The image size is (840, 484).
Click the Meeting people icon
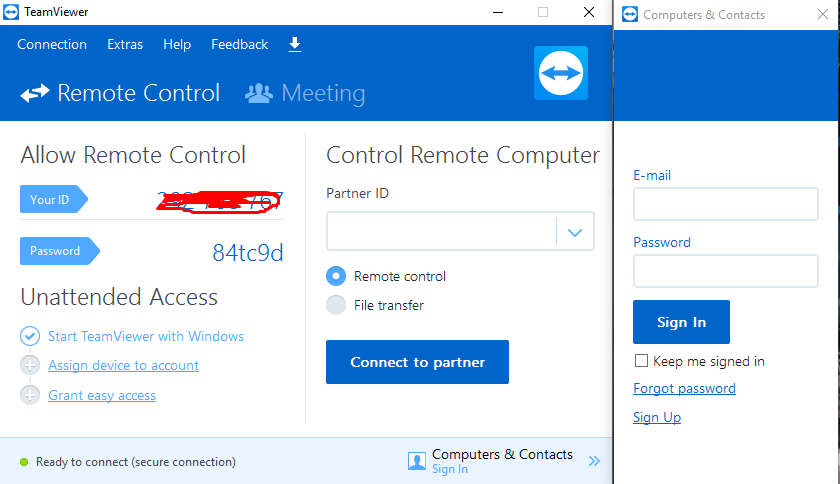point(259,93)
